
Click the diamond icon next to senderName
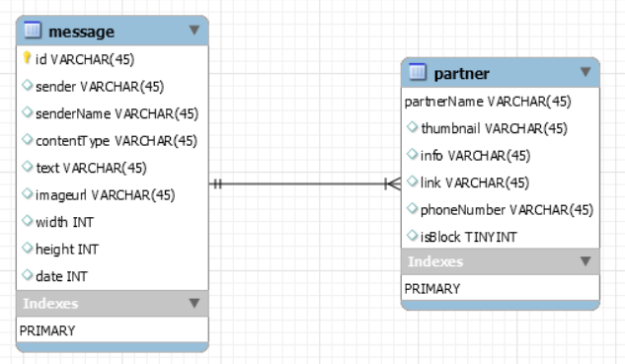(27, 112)
